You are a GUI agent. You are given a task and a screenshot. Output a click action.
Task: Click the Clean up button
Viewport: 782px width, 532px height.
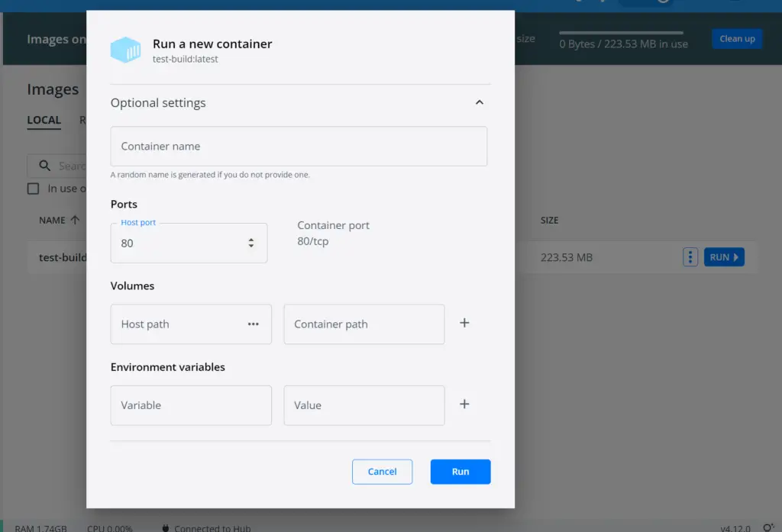tap(736, 38)
